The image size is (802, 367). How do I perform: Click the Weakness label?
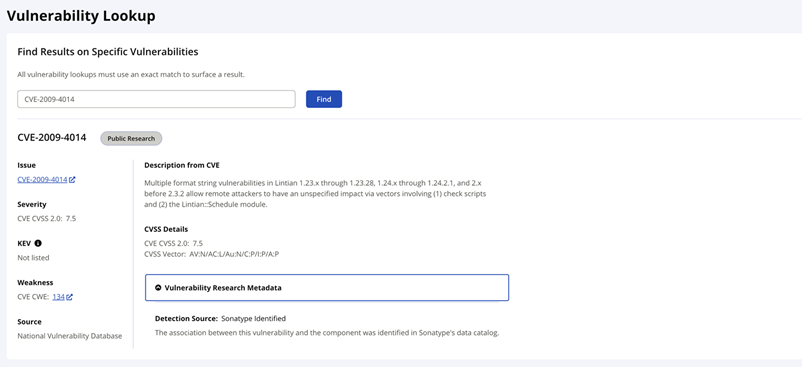[35, 282]
